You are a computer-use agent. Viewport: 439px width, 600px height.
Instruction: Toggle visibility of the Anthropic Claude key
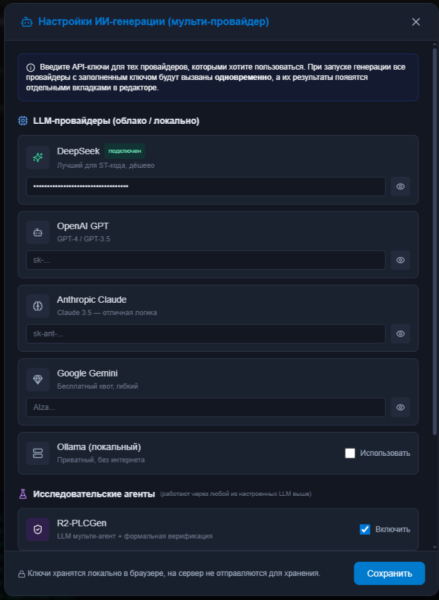pos(400,334)
